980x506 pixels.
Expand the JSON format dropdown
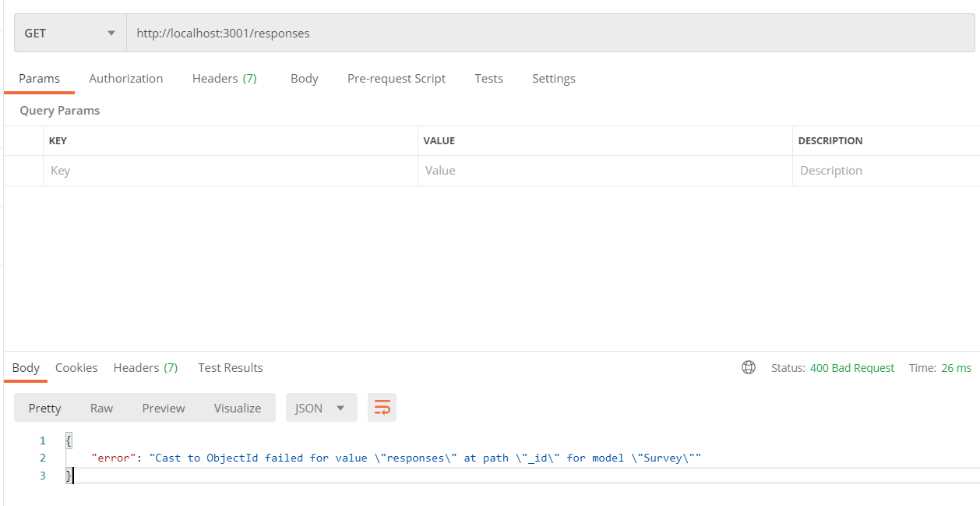[x=321, y=408]
